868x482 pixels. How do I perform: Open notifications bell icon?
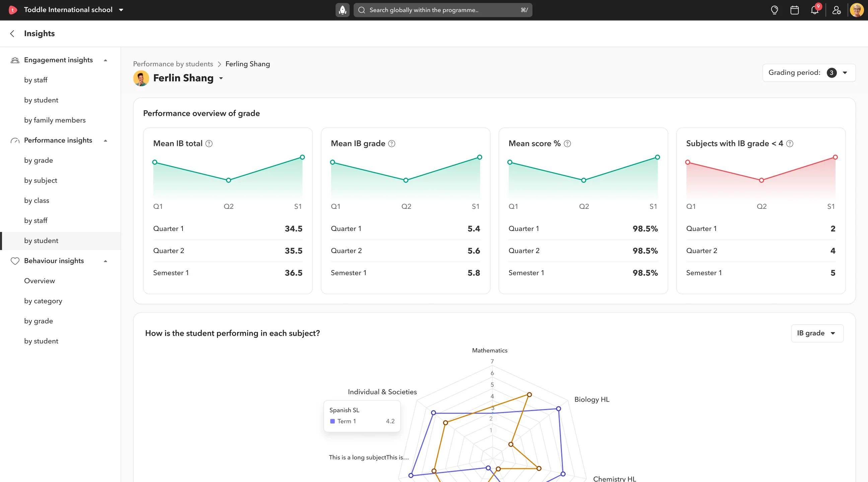point(815,10)
